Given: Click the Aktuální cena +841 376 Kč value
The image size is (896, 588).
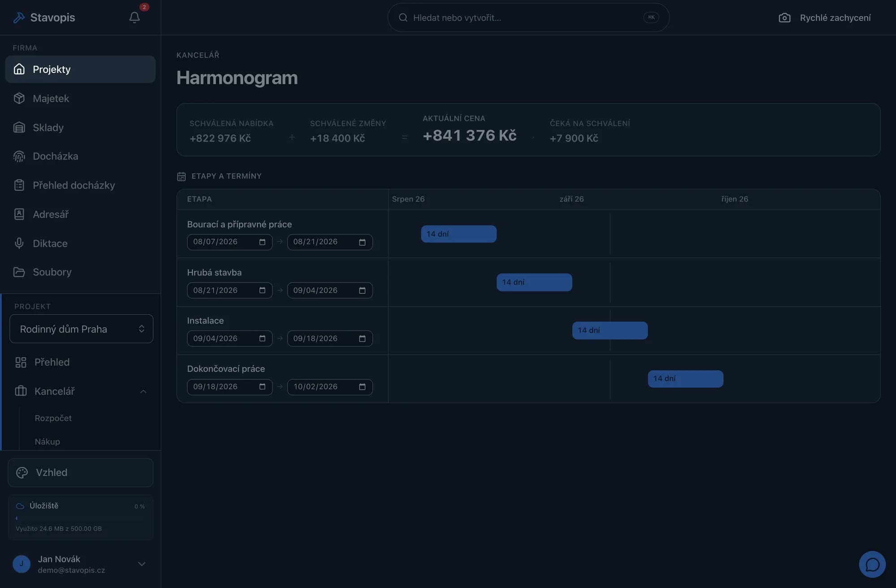Looking at the screenshot, I should (470, 135).
